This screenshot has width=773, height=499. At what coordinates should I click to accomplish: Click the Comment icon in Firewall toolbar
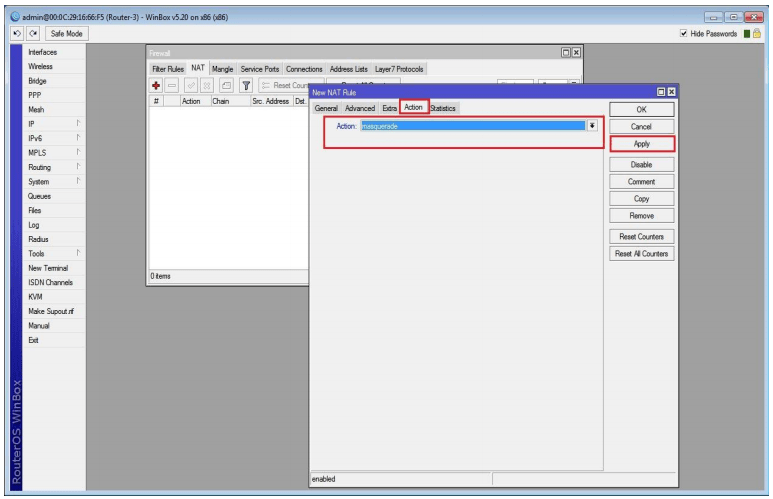point(227,87)
